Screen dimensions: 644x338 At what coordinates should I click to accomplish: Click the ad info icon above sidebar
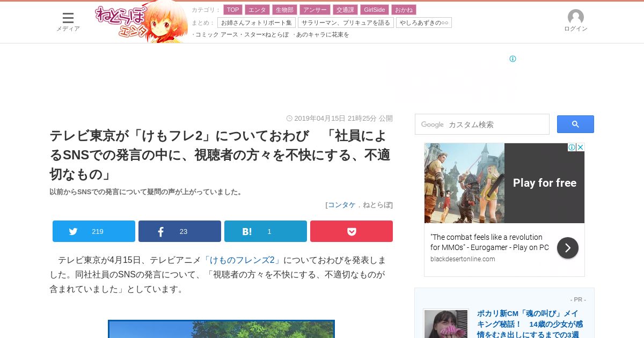[513, 59]
